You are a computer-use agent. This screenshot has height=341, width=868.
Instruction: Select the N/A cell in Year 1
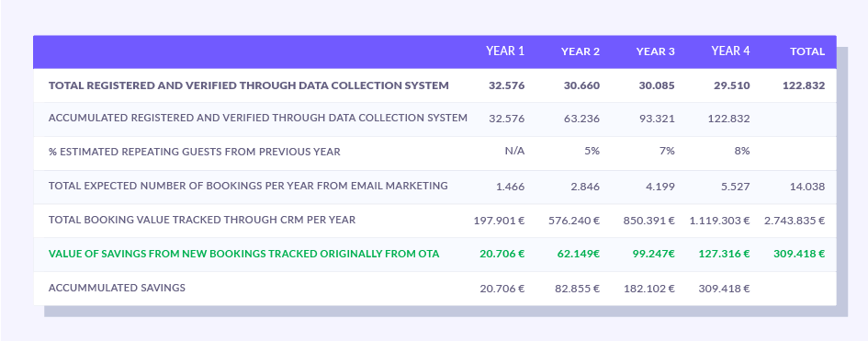(x=514, y=151)
